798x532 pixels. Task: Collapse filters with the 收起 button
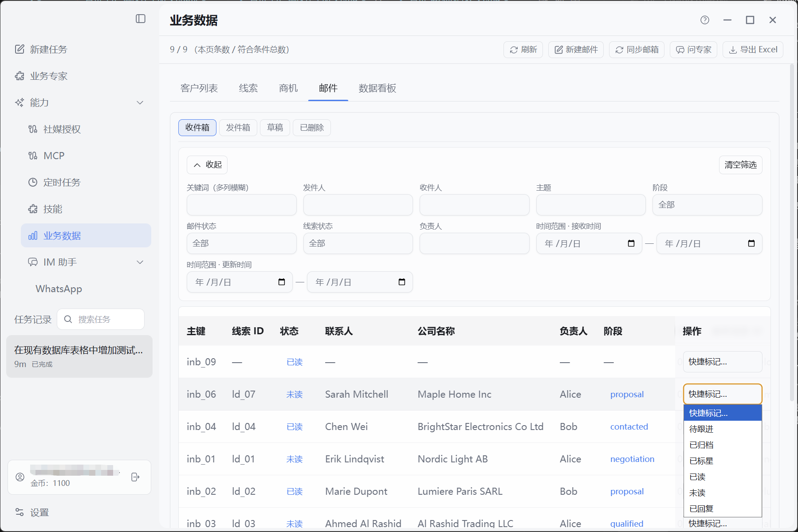click(207, 165)
